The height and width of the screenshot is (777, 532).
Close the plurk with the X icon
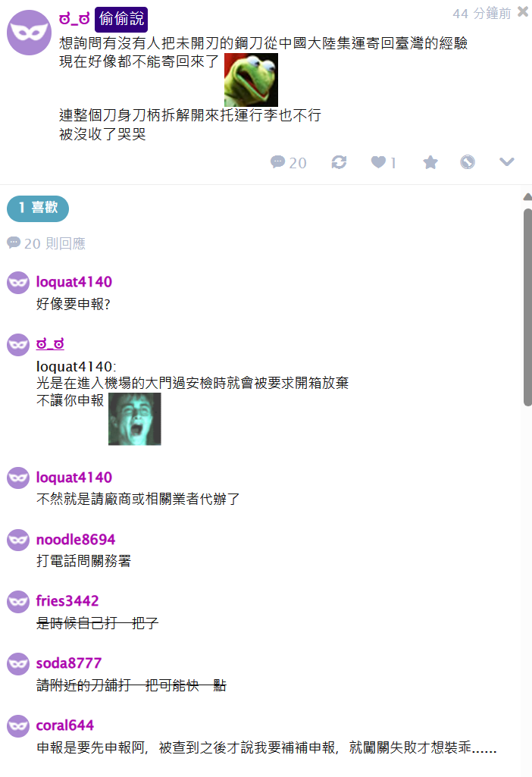point(523,11)
